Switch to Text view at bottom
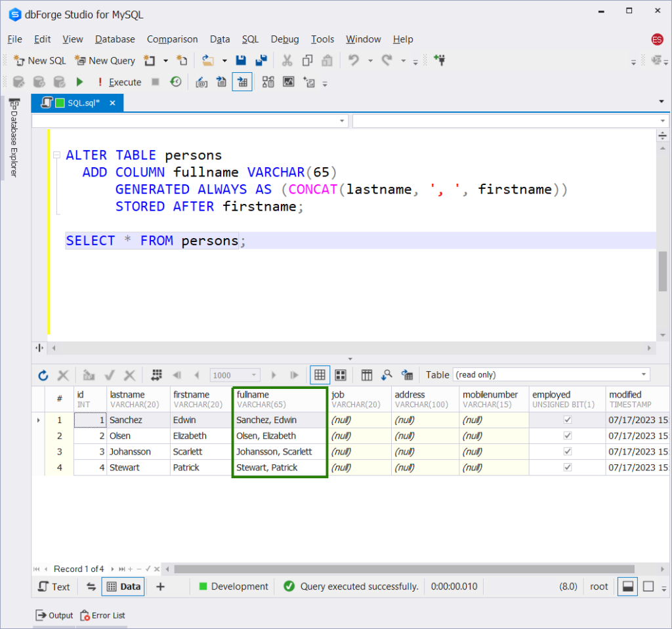The image size is (672, 629). [54, 586]
